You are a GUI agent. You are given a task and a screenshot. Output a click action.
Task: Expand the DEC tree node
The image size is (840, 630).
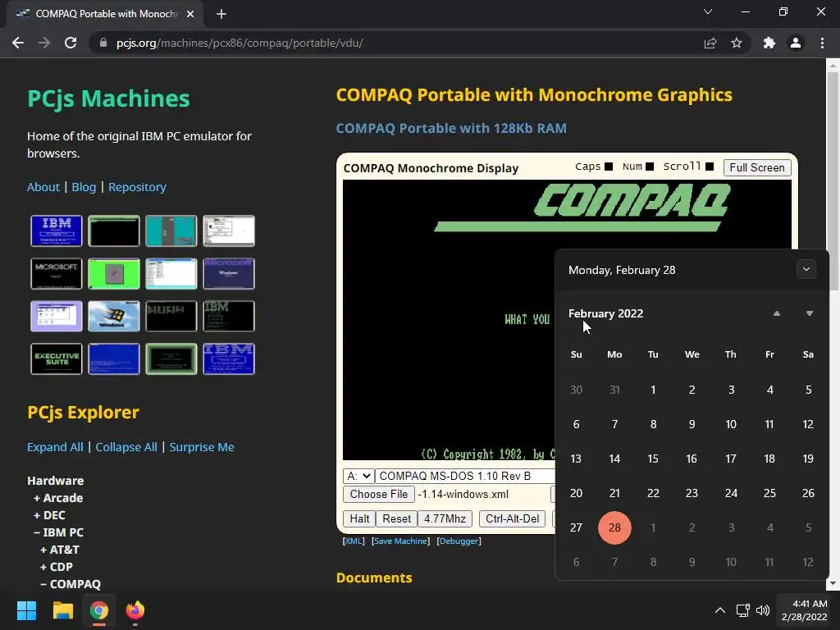coord(49,515)
